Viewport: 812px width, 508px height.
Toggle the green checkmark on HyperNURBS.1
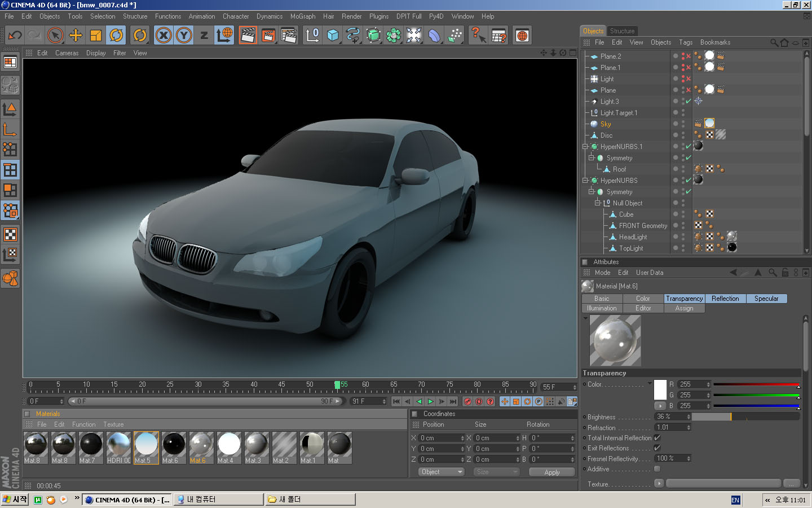689,146
